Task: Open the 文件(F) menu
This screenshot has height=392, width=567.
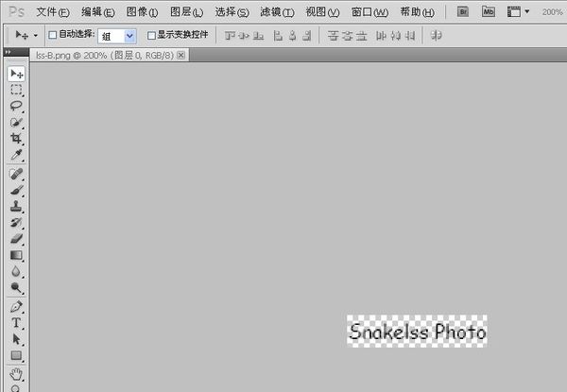Action: click(53, 12)
